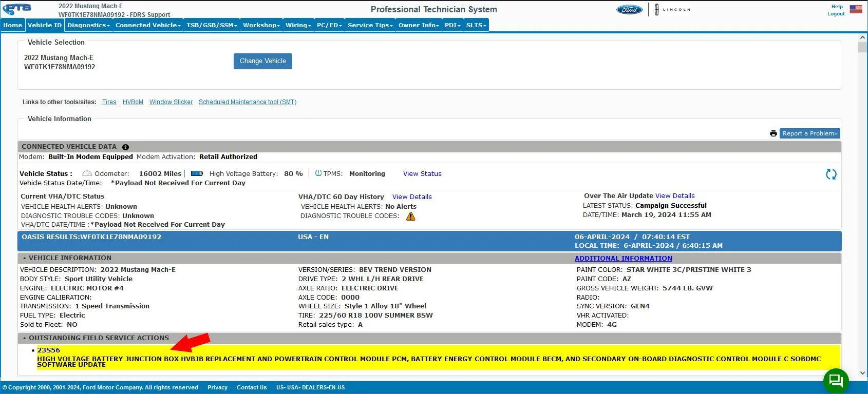Click the DTC warning triangle icon

tap(410, 216)
